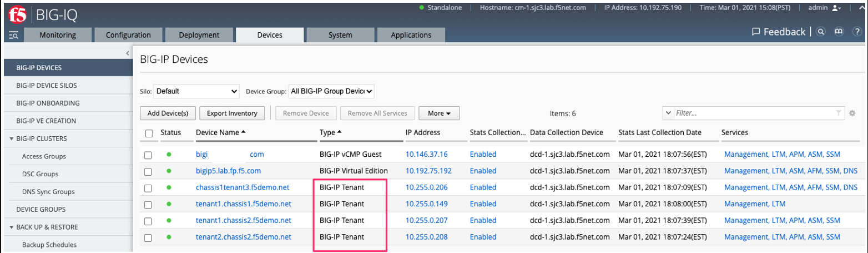
Task: Select BIG-IP DEVICES in sidebar
Action: click(x=67, y=68)
